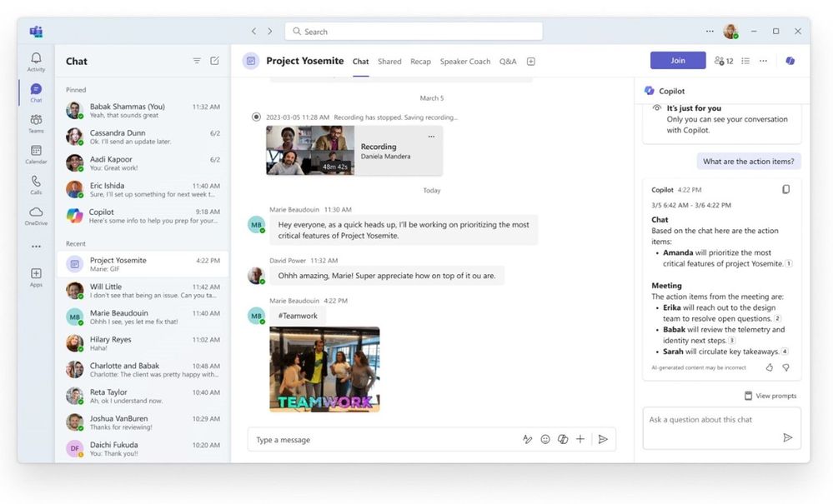Open the pinned Copilot chat

point(143,216)
